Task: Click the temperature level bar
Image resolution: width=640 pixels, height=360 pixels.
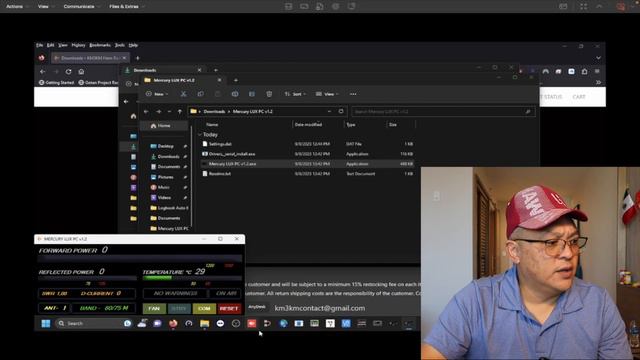Action: click(x=192, y=278)
